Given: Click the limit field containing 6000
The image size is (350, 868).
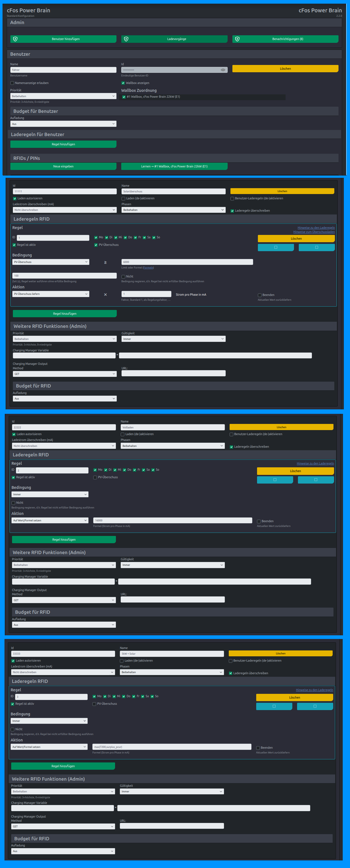Looking at the screenshot, I should coord(187,262).
